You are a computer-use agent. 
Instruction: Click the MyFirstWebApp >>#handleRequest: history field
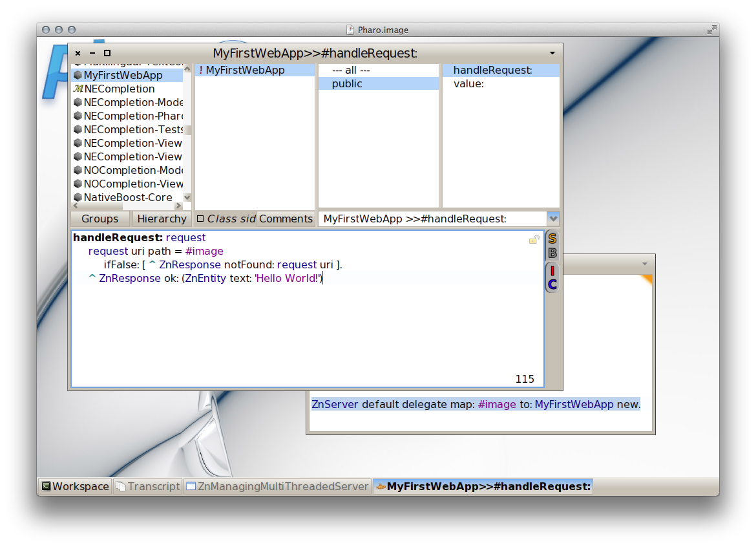[x=432, y=219]
